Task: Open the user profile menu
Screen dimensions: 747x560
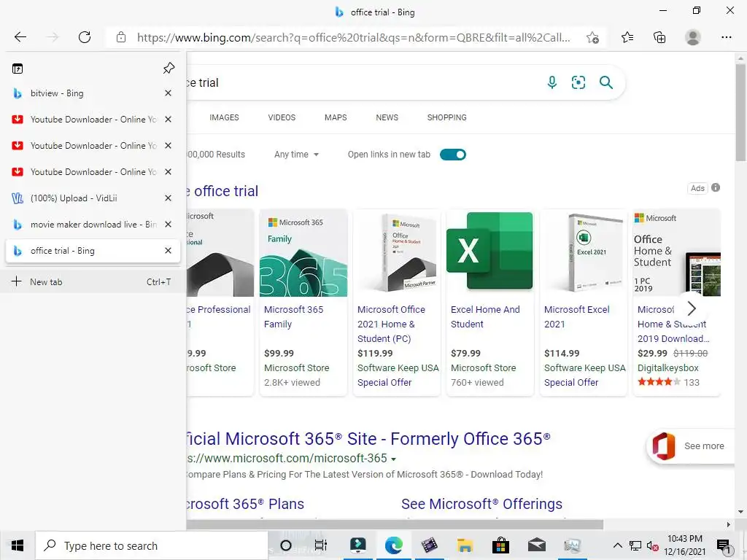Action: coord(693,37)
